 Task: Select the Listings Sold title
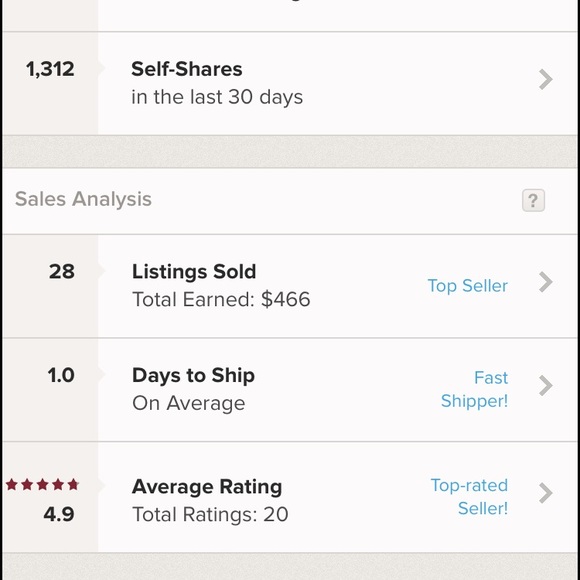194,272
